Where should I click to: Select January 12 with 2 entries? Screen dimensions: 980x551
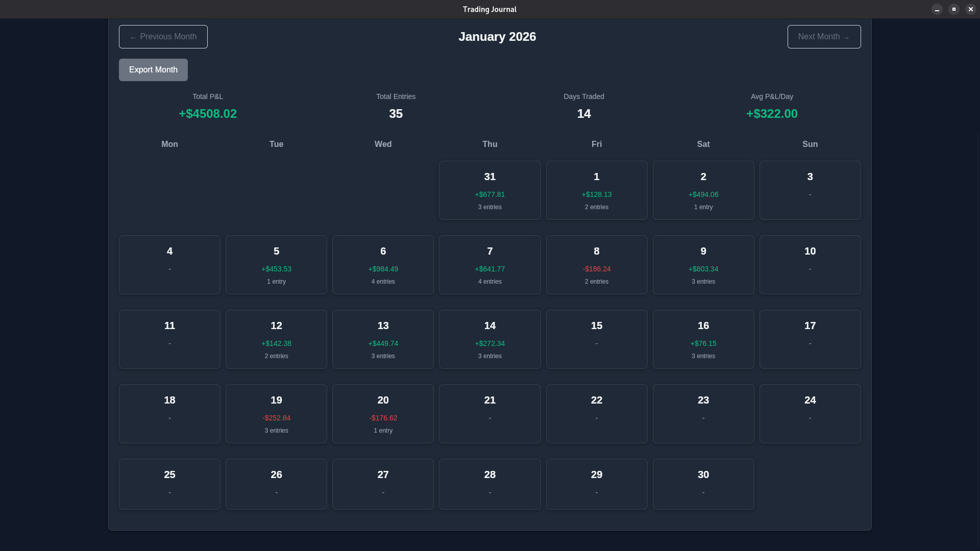coord(276,339)
